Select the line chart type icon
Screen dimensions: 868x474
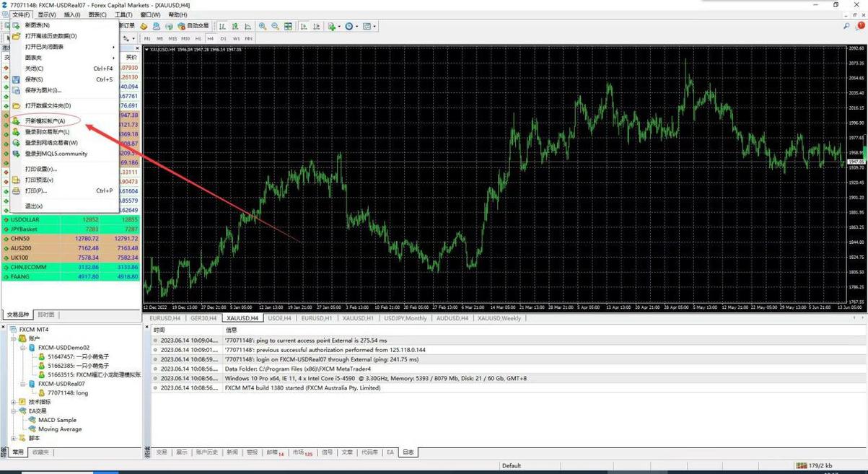click(x=247, y=27)
